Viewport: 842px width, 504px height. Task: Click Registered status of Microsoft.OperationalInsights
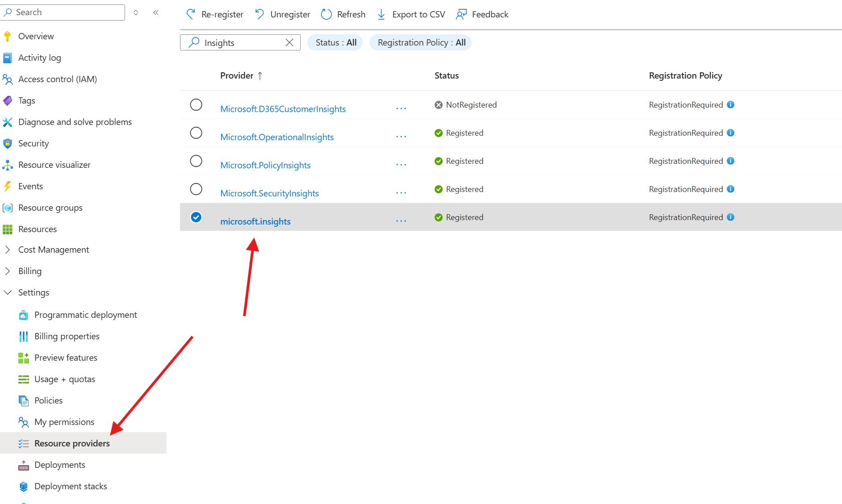[465, 133]
